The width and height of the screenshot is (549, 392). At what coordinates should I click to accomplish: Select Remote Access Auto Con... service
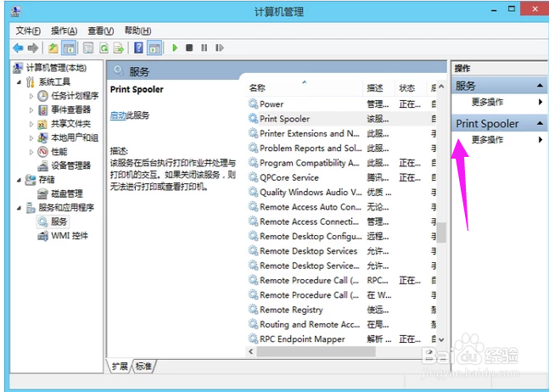coord(341,207)
